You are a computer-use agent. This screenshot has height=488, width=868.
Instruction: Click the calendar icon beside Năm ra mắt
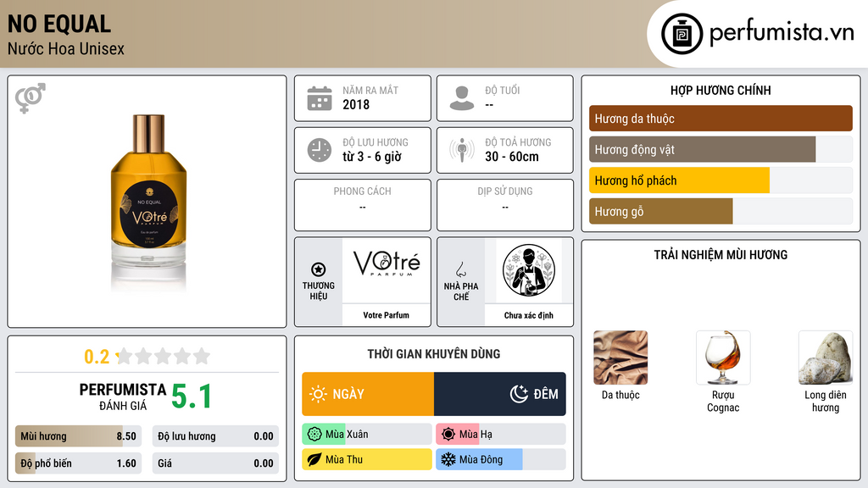point(320,98)
